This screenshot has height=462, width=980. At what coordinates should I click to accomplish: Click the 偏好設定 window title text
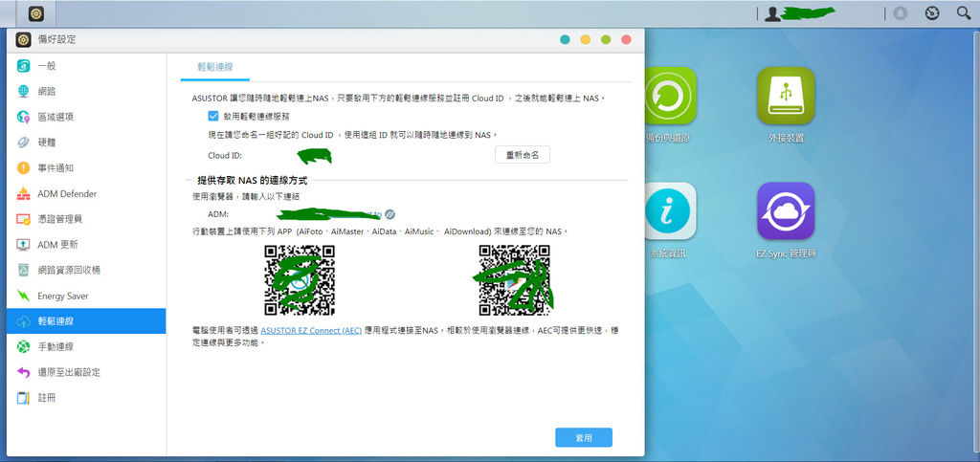(56, 39)
